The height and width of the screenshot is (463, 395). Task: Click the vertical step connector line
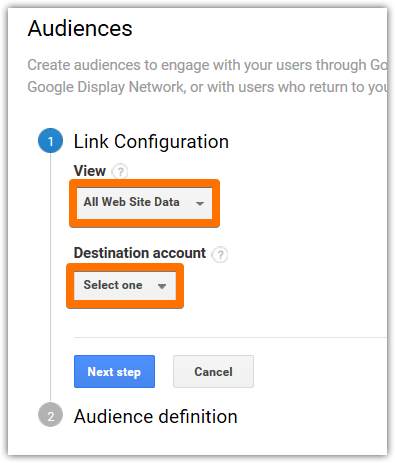51,277
